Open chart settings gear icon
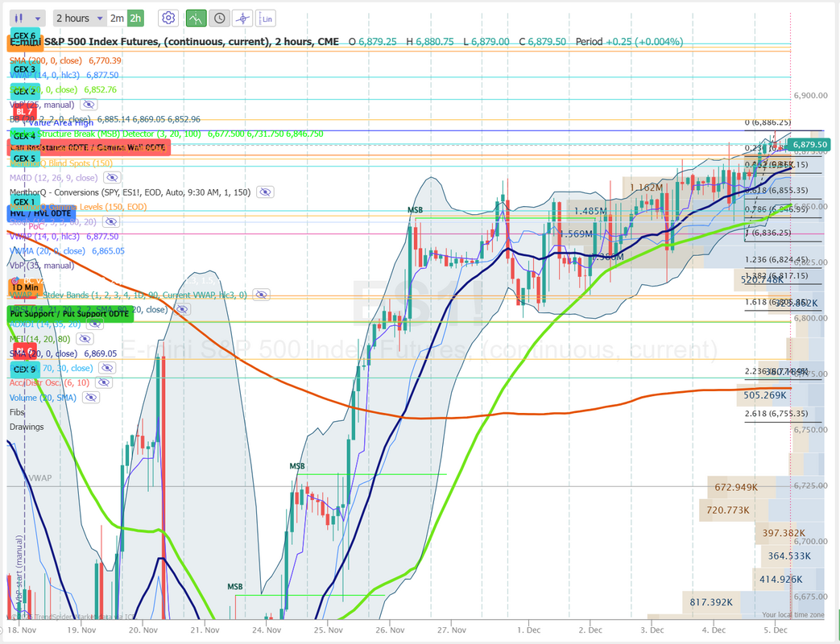 tap(168, 18)
